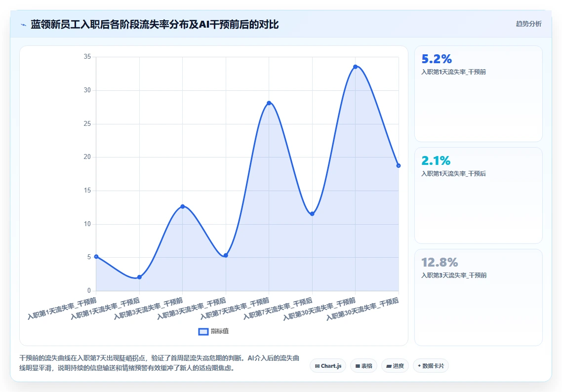Click the 5.2% value text

(437, 59)
